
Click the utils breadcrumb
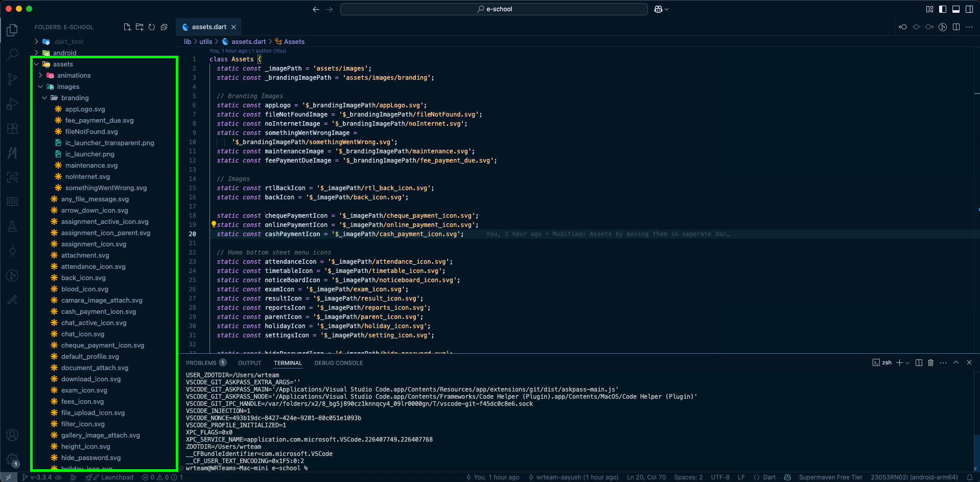(205, 42)
